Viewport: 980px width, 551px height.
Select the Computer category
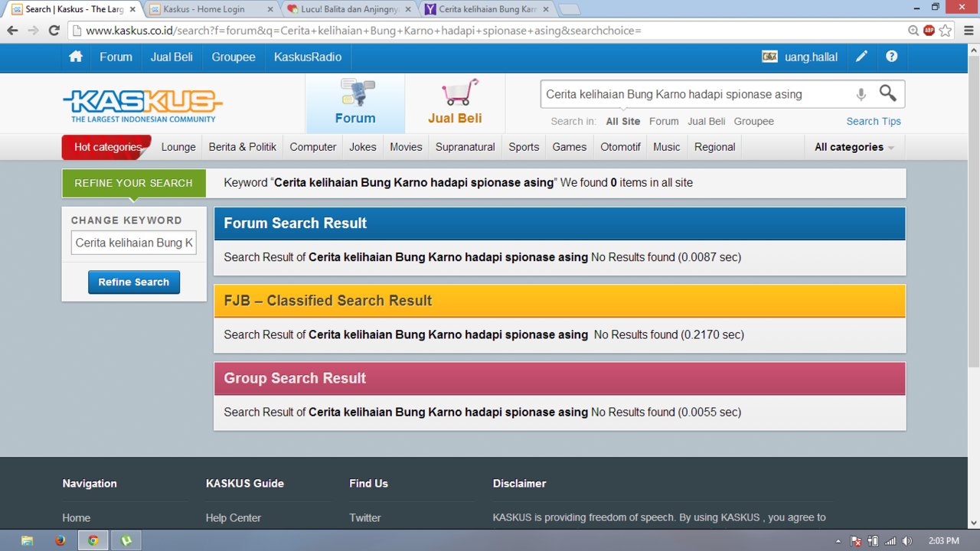pos(313,147)
